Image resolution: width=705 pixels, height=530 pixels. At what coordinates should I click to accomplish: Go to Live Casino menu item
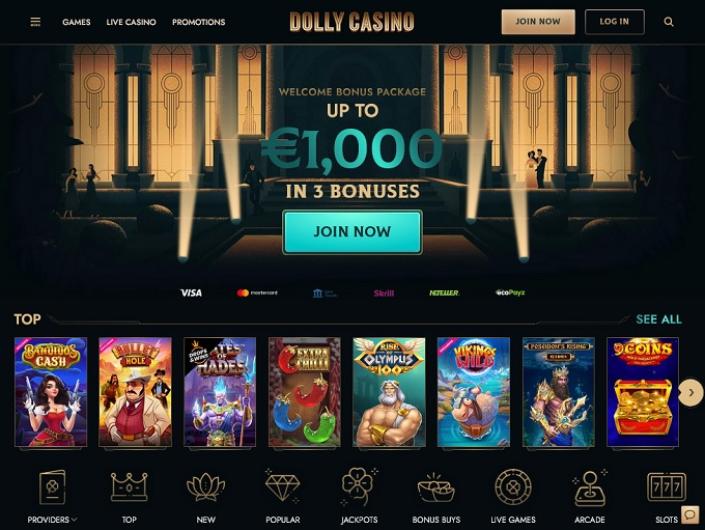[x=131, y=22]
